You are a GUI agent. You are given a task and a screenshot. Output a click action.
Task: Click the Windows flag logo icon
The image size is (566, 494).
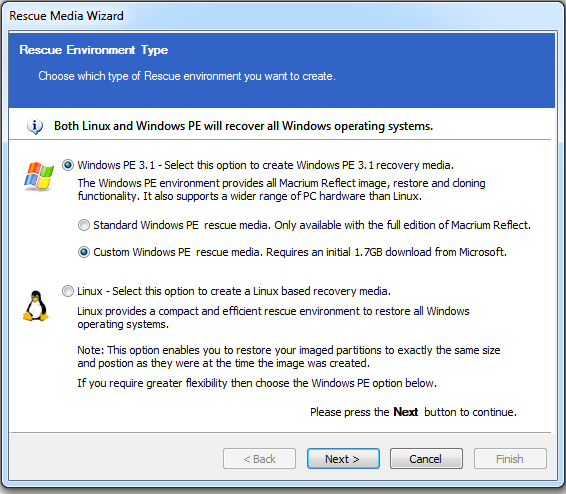(39, 176)
